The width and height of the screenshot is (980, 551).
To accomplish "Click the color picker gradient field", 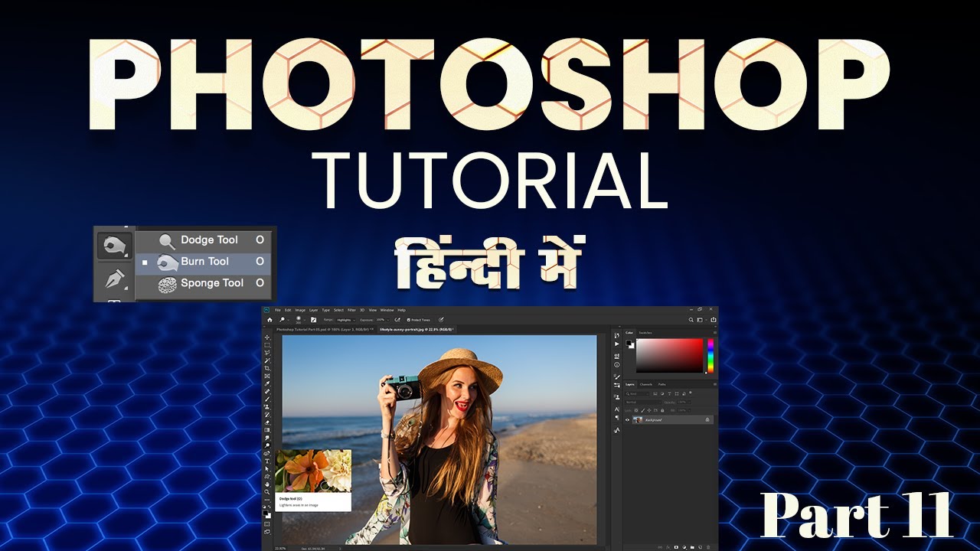I will (669, 355).
